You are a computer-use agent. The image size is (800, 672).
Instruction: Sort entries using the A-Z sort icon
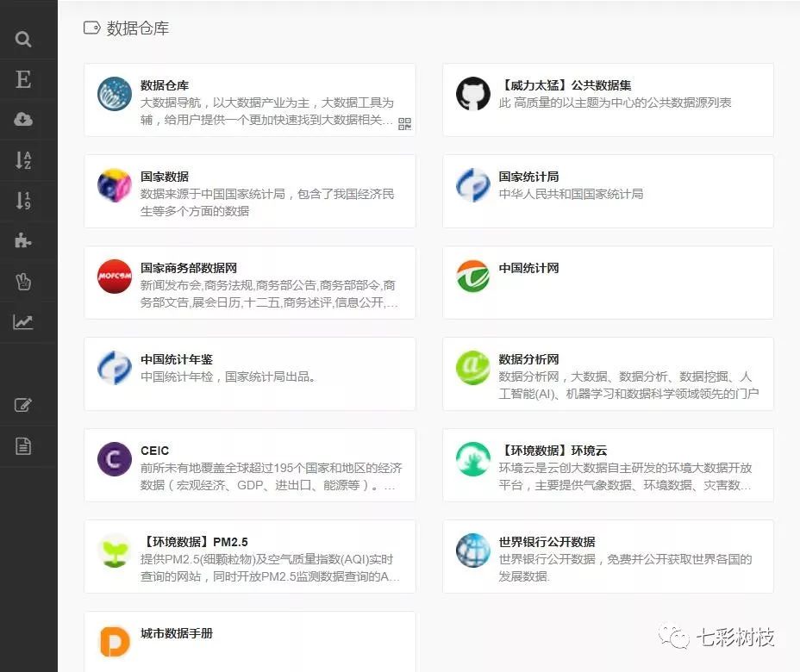23,160
